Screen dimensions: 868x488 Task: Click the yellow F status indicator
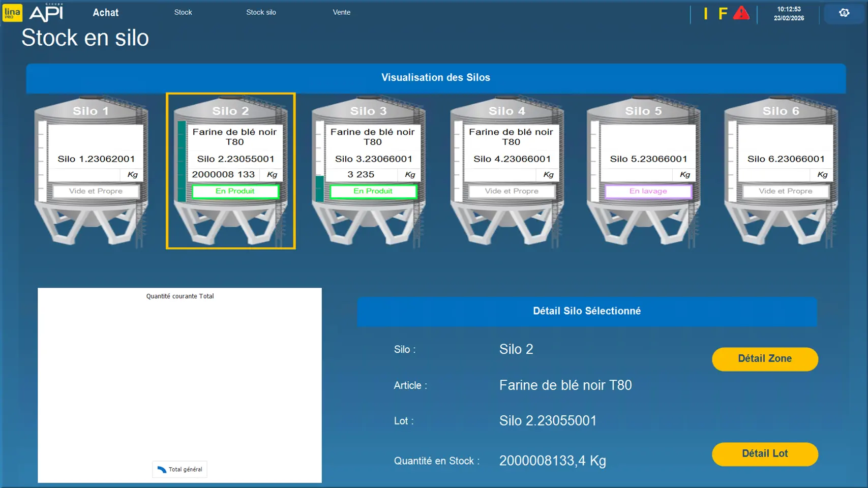pyautogui.click(x=723, y=14)
